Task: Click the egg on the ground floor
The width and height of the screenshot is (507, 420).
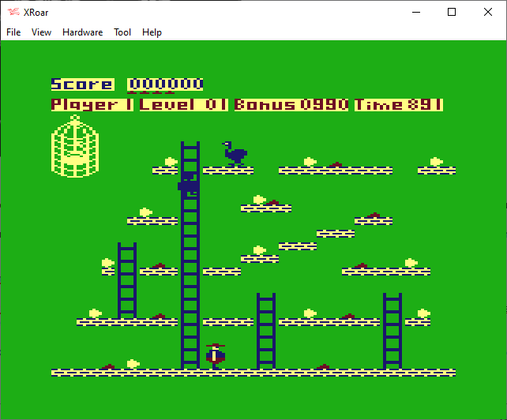Action: click(133, 364)
